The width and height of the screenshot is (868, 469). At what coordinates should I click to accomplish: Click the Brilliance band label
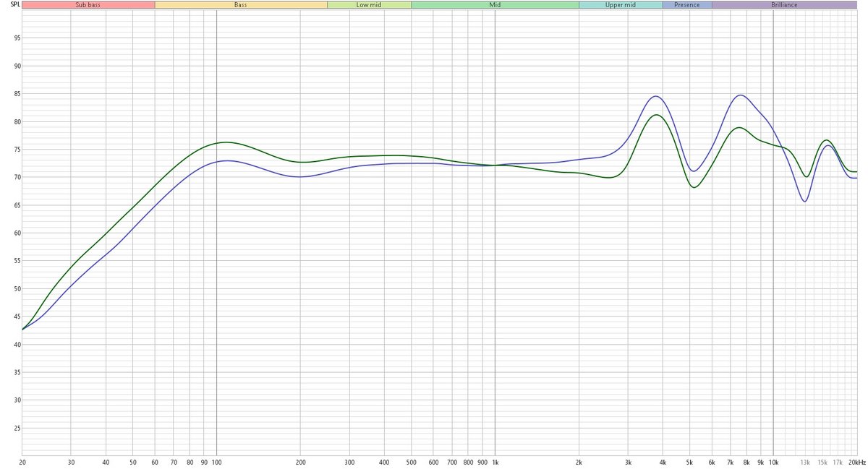point(784,5)
